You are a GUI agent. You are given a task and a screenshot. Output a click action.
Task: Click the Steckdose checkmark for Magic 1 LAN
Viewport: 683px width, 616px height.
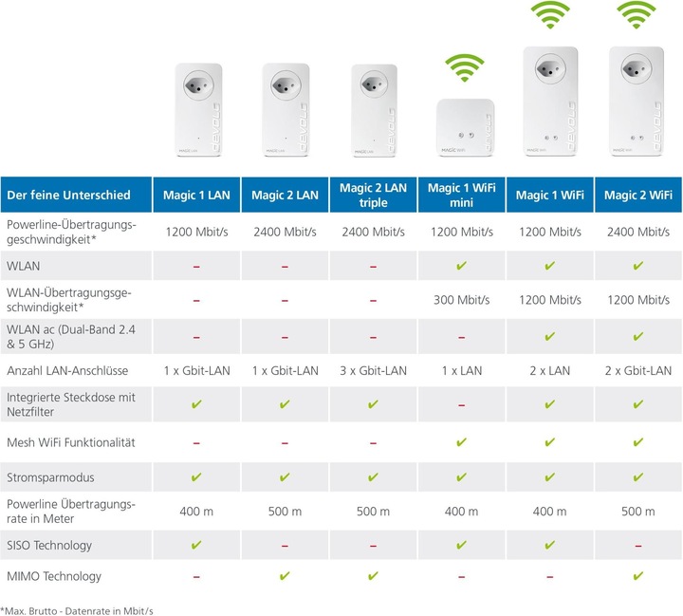coord(196,404)
